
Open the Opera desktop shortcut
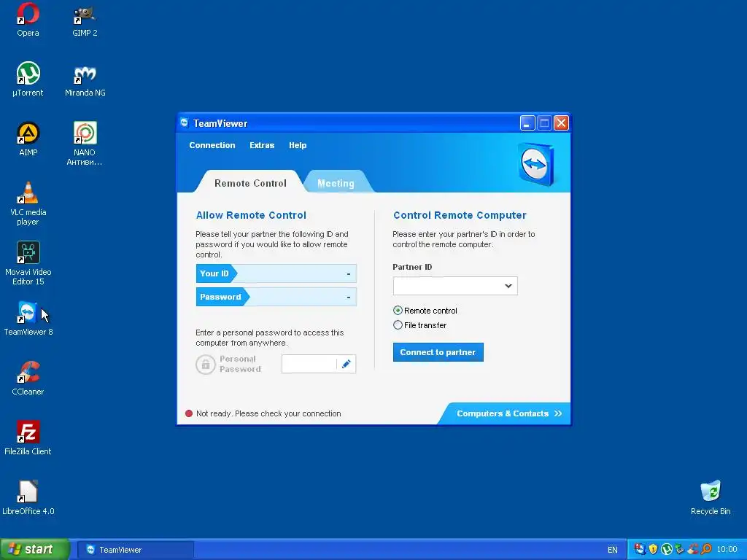(x=28, y=20)
